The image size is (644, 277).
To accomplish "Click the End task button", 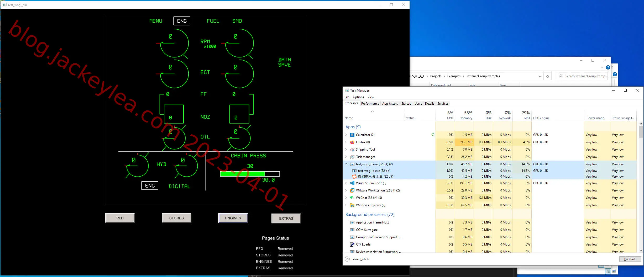I will [x=630, y=259].
